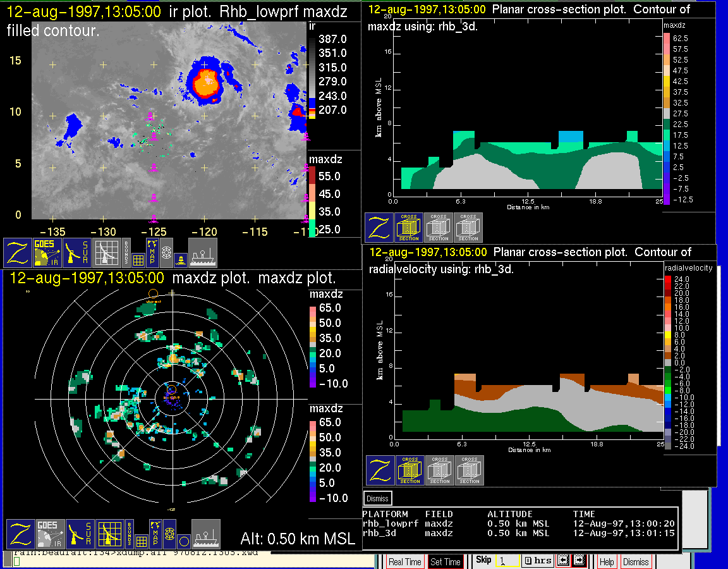Select the radar grid icon in bottom toolbar
The height and width of the screenshot is (569, 728).
tap(111, 534)
